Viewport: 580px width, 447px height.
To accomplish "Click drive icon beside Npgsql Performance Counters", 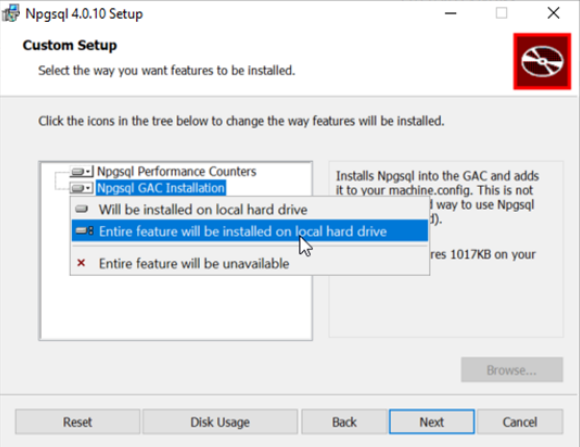I will point(81,172).
